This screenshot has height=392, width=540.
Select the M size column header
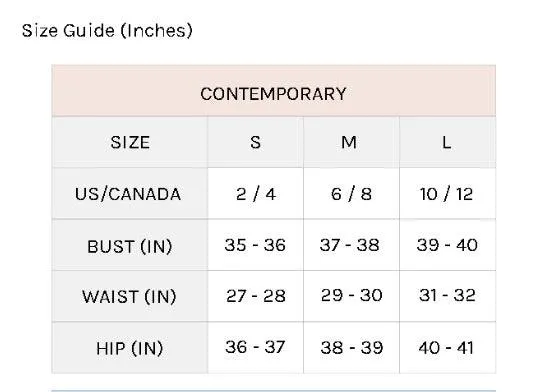click(351, 142)
